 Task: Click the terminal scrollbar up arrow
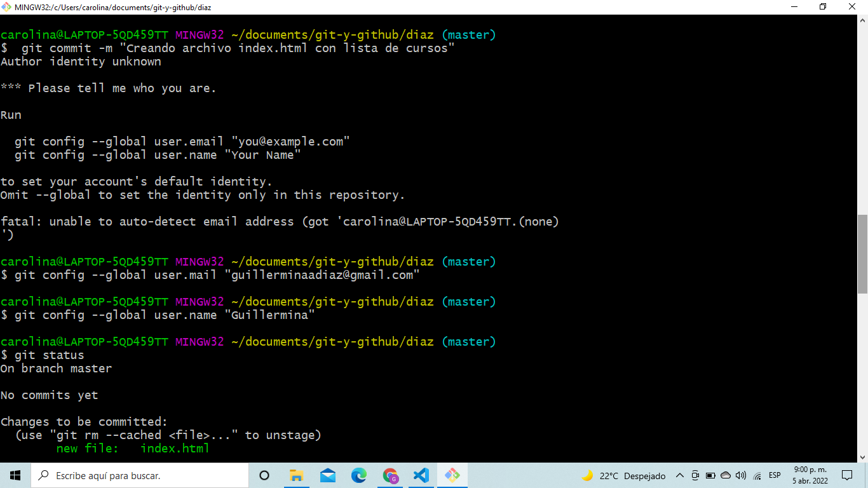(x=862, y=20)
